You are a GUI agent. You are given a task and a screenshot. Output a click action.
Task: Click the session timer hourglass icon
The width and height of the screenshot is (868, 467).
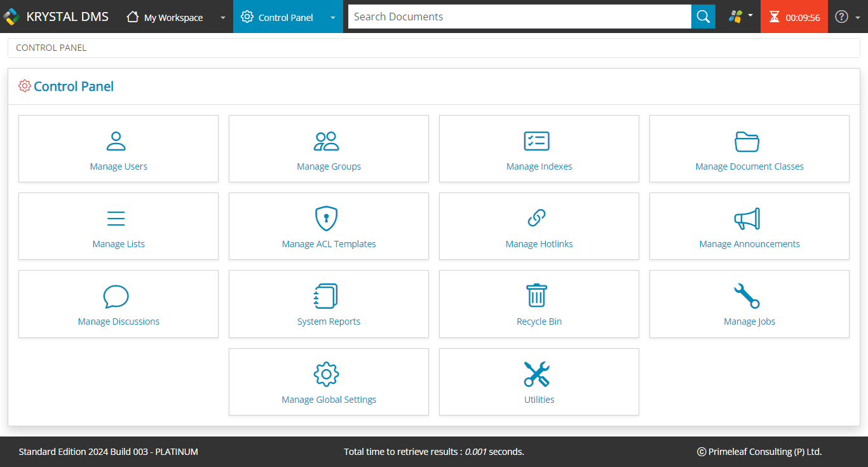pos(775,17)
